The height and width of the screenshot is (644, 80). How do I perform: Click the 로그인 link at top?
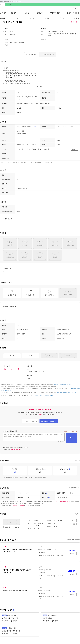[x=74, y=8]
